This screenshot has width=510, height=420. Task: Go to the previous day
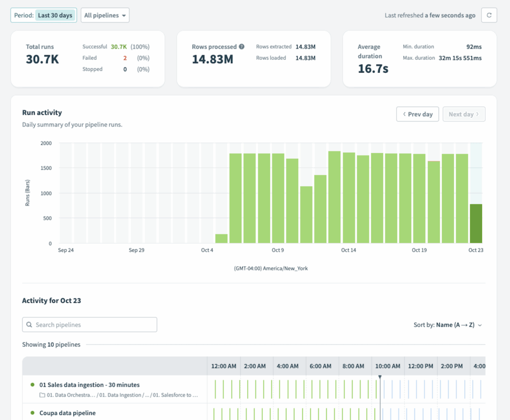pyautogui.click(x=417, y=114)
